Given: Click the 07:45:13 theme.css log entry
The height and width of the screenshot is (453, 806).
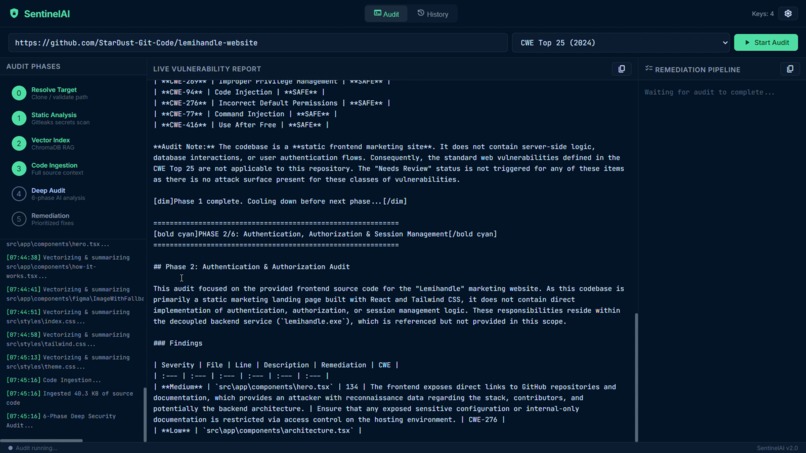Looking at the screenshot, I should click(x=68, y=362).
